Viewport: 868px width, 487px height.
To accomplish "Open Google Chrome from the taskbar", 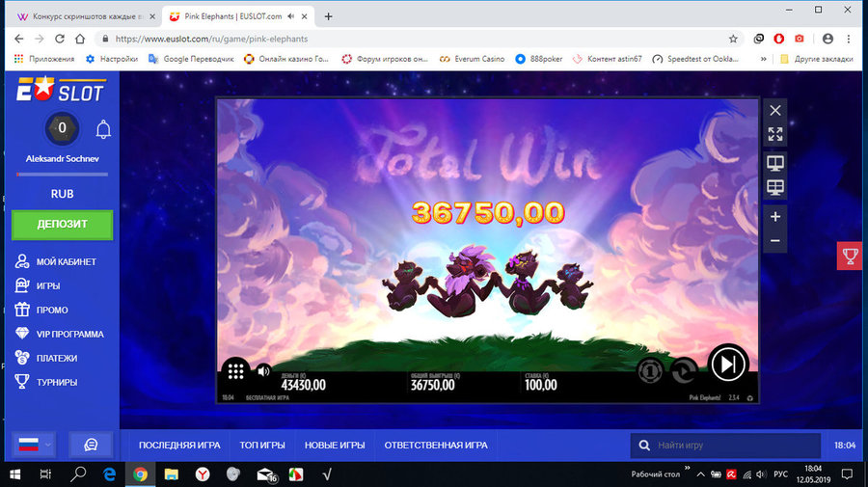I will pos(140,474).
